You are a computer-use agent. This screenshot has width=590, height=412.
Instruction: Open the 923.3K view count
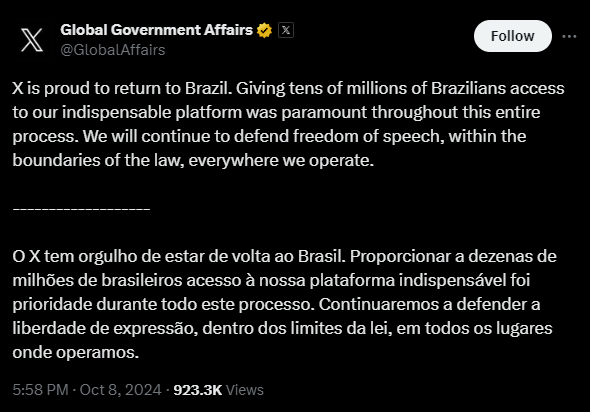point(198,390)
